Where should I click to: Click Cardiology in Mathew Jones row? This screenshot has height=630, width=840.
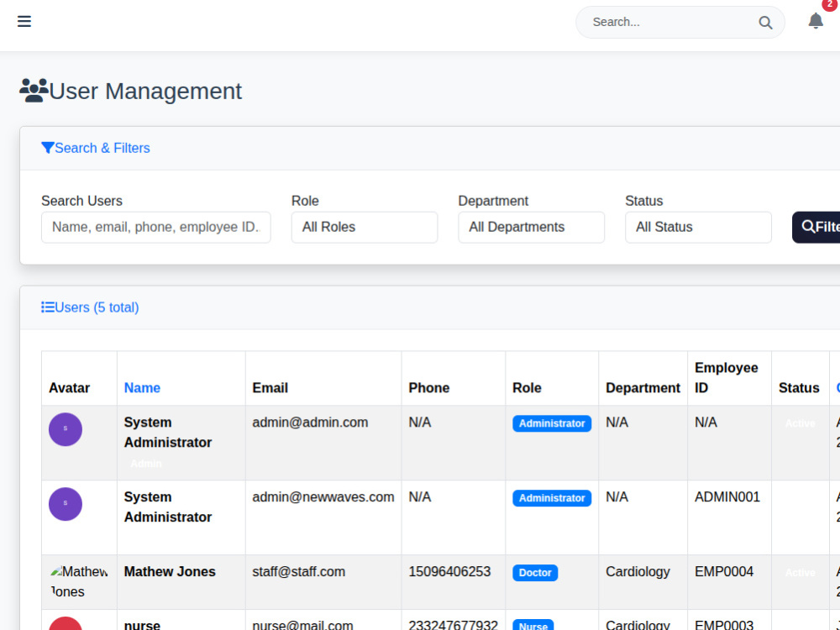pyautogui.click(x=638, y=571)
